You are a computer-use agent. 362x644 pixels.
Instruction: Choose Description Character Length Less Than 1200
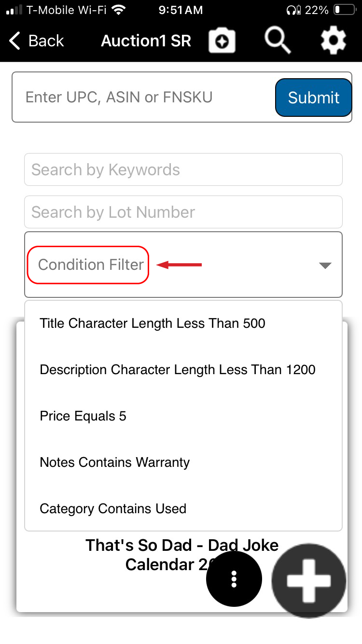[x=178, y=370]
